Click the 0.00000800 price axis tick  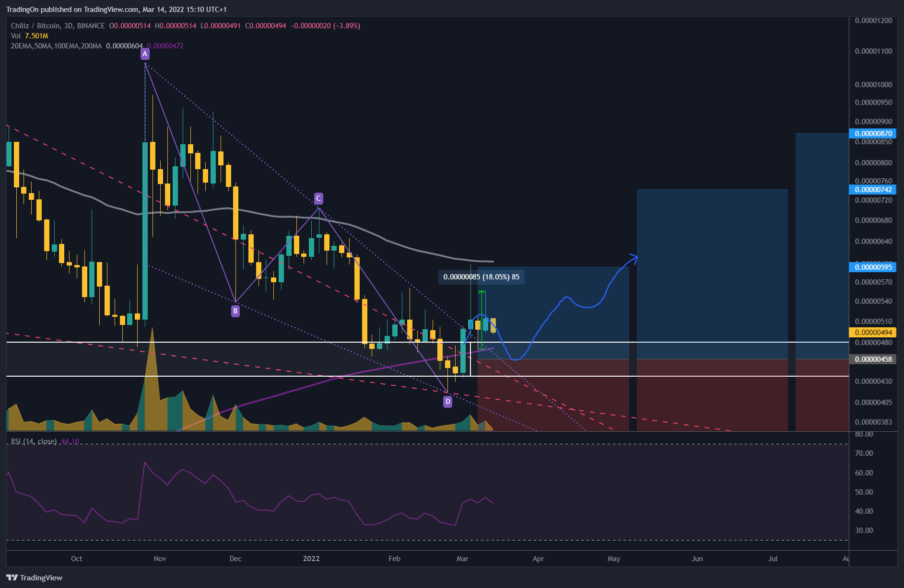coord(873,163)
